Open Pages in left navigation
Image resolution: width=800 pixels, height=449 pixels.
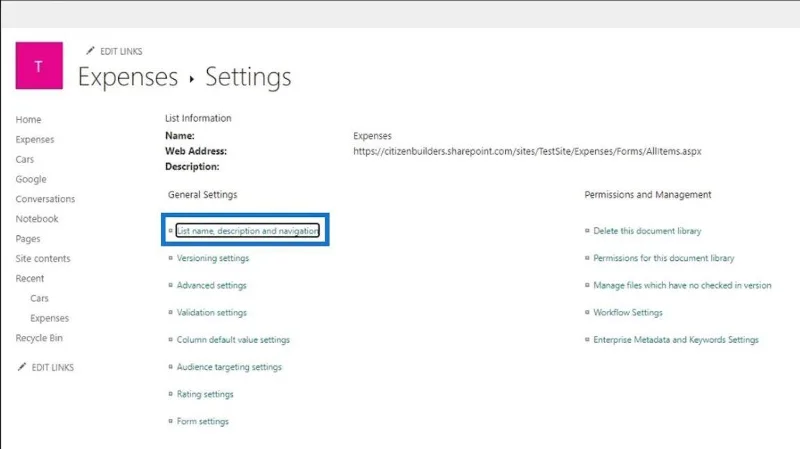[28, 239]
